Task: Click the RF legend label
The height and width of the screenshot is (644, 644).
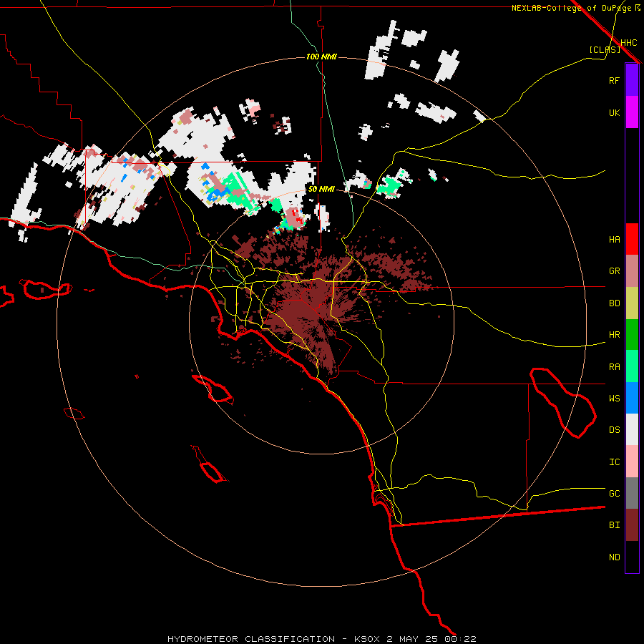Action: click(614, 80)
